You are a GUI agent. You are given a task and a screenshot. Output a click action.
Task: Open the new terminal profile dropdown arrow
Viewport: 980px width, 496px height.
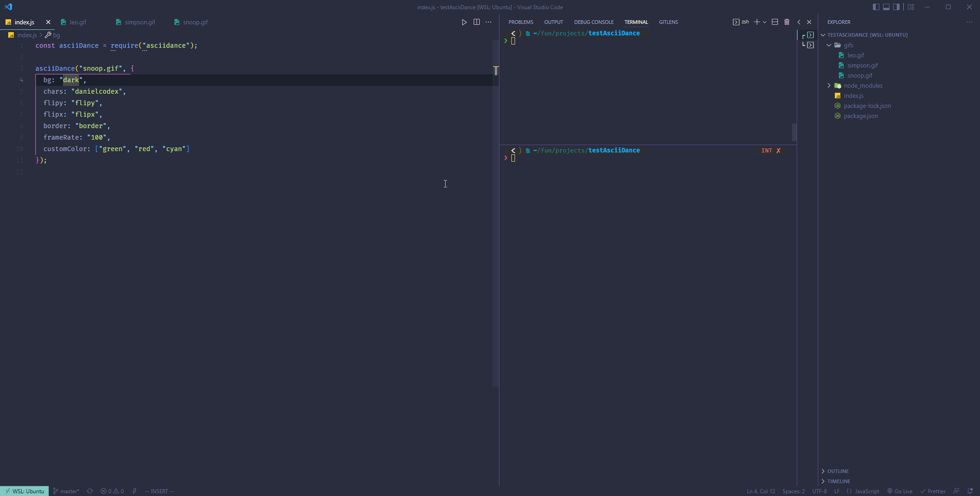(765, 22)
